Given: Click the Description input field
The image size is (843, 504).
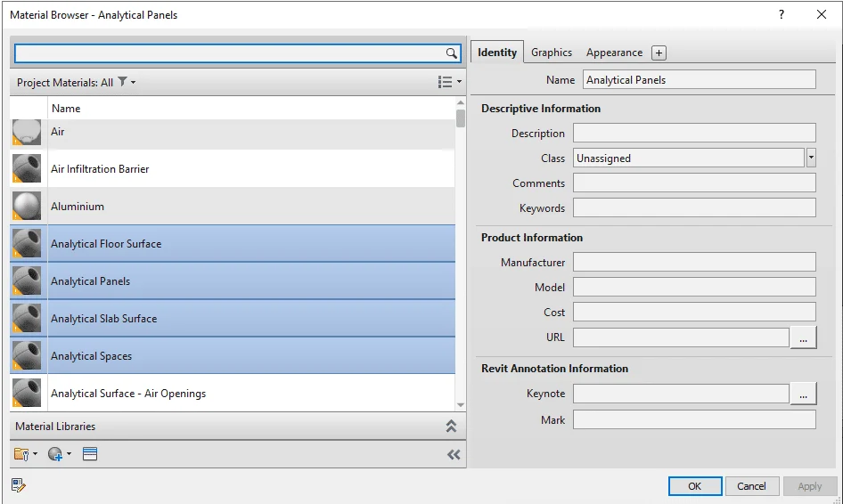Looking at the screenshot, I should [x=694, y=133].
